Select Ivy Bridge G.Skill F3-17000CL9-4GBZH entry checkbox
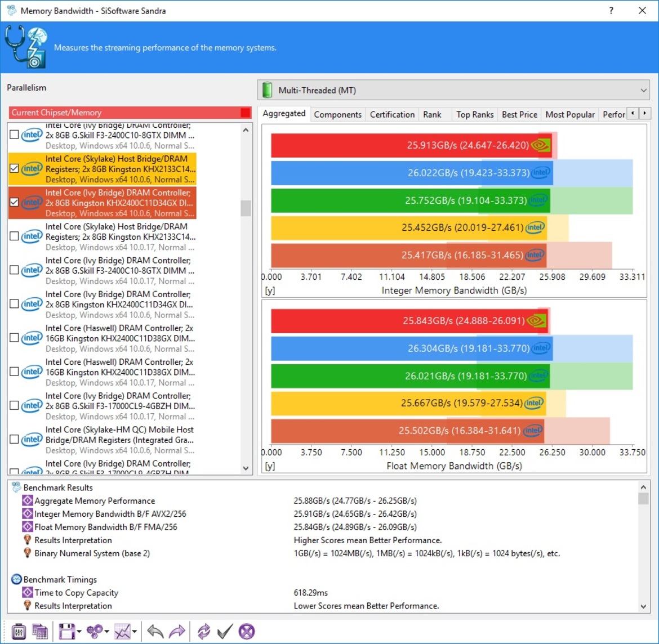The height and width of the screenshot is (644, 659). (x=14, y=405)
